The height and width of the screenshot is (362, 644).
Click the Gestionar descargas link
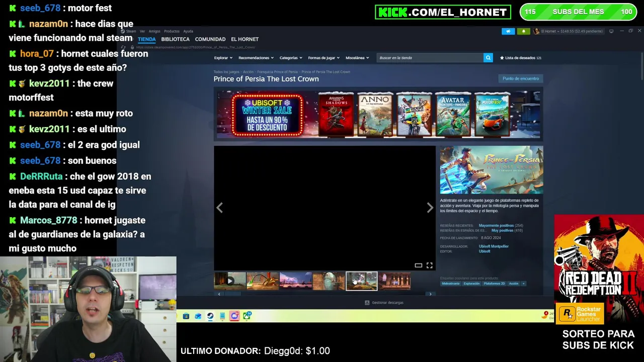click(387, 303)
